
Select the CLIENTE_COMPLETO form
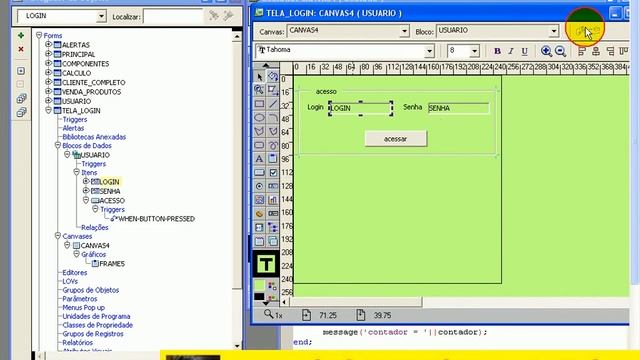(93, 82)
